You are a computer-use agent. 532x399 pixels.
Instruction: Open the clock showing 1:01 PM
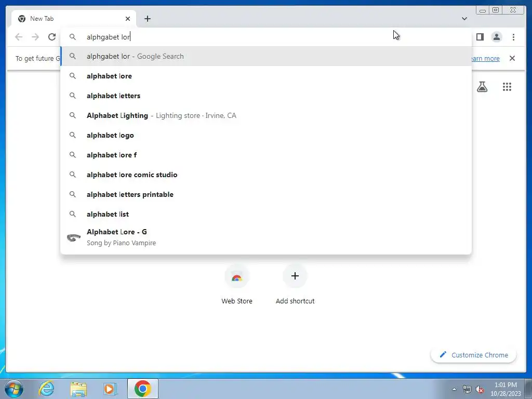coord(506,389)
